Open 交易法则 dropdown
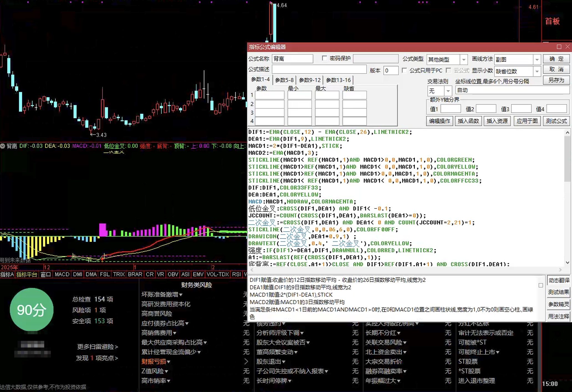Image resolution: width=572 pixels, height=392 pixels. (448, 91)
